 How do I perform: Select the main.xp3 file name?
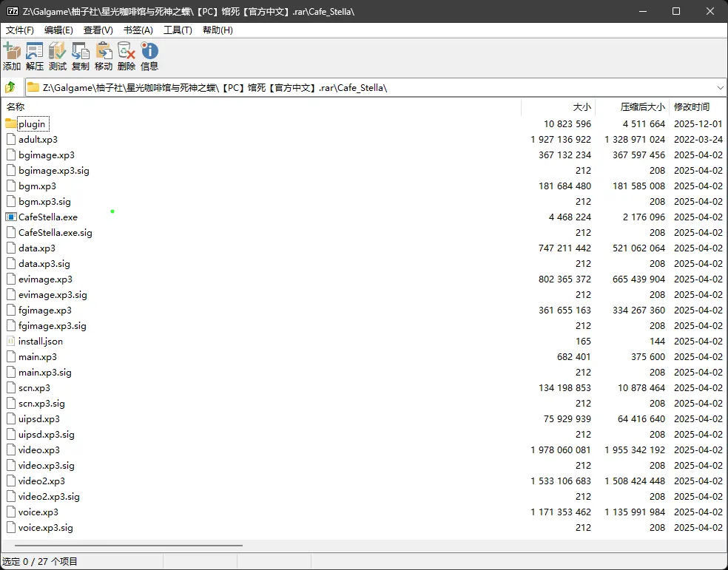tap(38, 357)
